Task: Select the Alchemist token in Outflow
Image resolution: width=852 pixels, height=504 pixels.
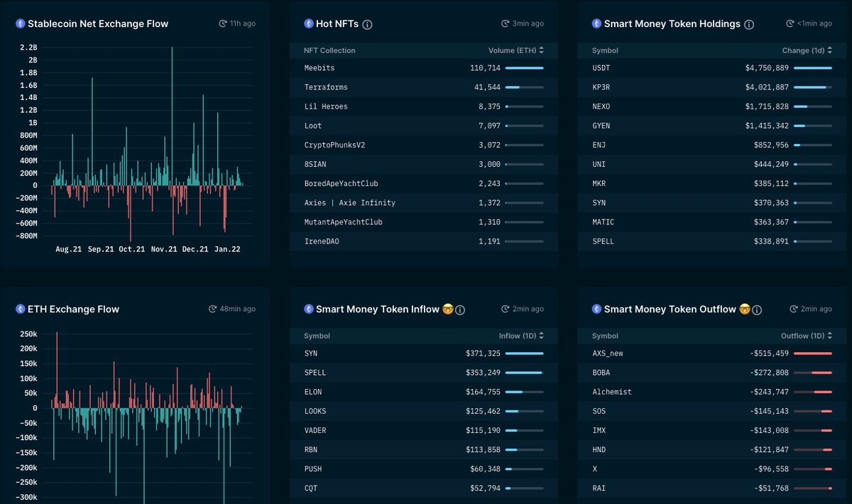Action: 612,392
